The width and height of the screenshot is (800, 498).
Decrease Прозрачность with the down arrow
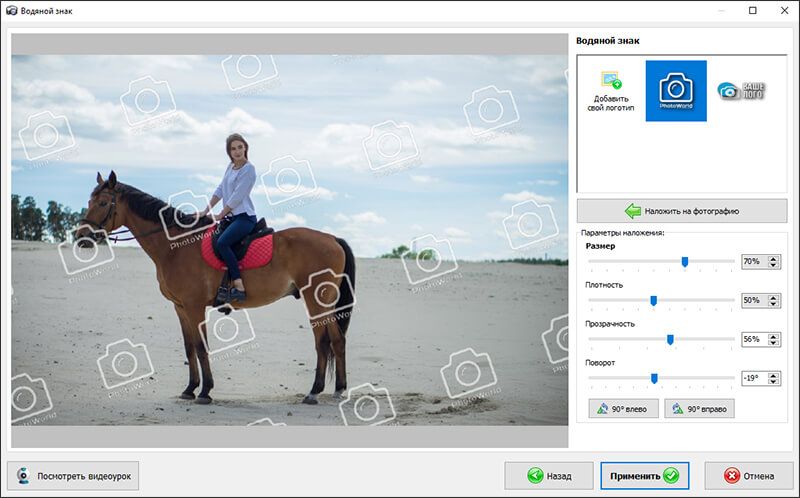coord(773,342)
